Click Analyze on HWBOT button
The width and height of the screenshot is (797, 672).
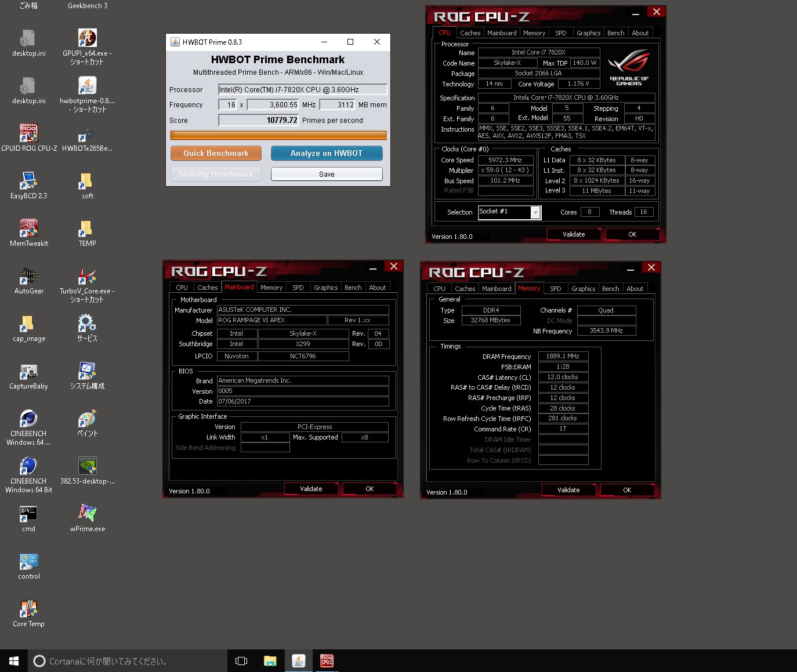pyautogui.click(x=327, y=153)
